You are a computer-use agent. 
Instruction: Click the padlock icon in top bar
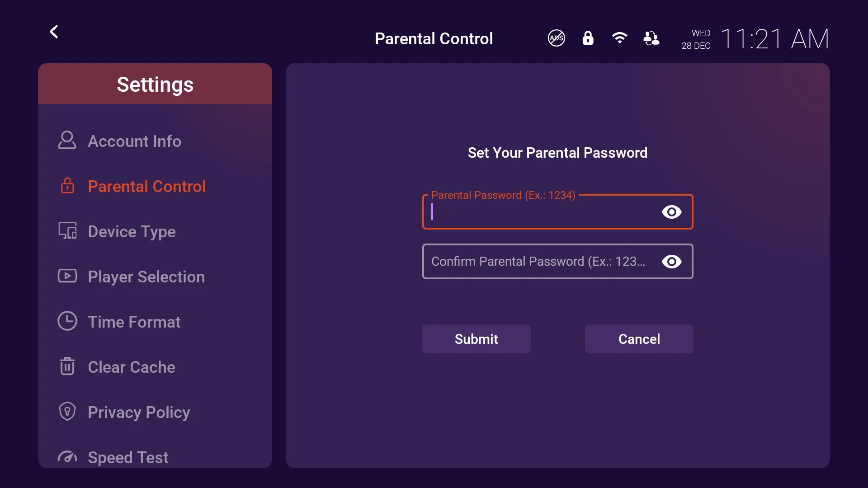(588, 38)
